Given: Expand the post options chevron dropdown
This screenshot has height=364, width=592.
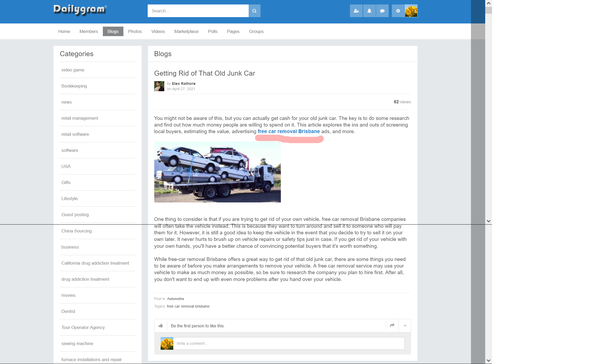Looking at the screenshot, I should 405,326.
